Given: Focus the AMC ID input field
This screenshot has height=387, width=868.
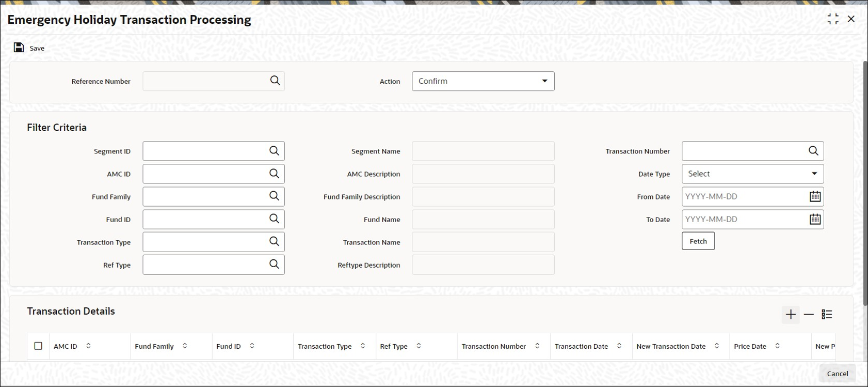Looking at the screenshot, I should click(x=214, y=174).
